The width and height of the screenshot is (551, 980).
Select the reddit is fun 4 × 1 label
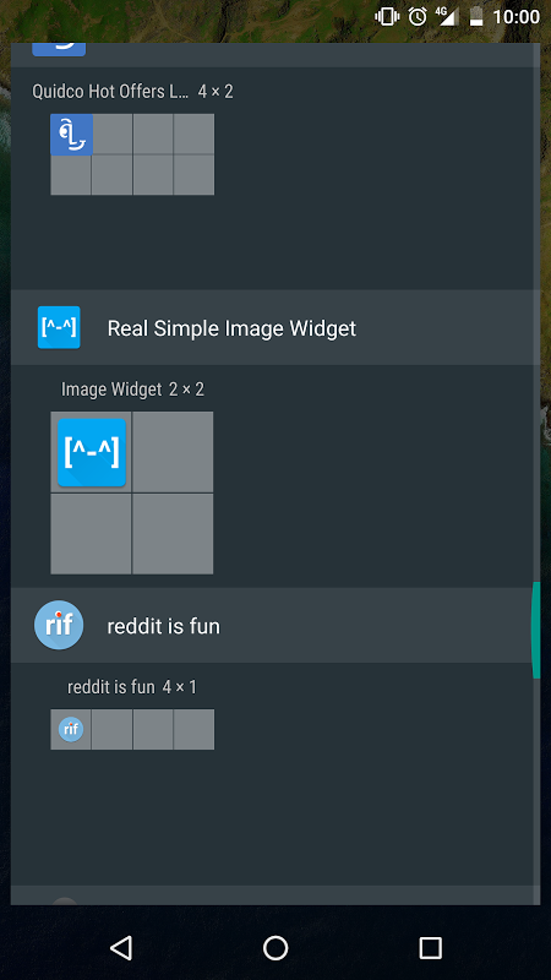pos(132,687)
